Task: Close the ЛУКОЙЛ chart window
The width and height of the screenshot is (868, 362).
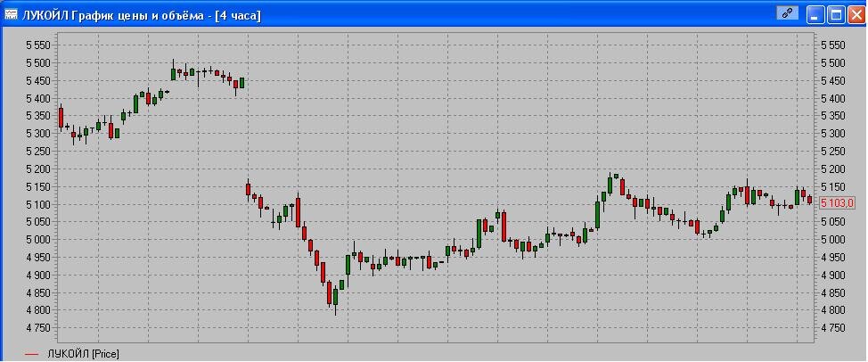Action: 855,15
